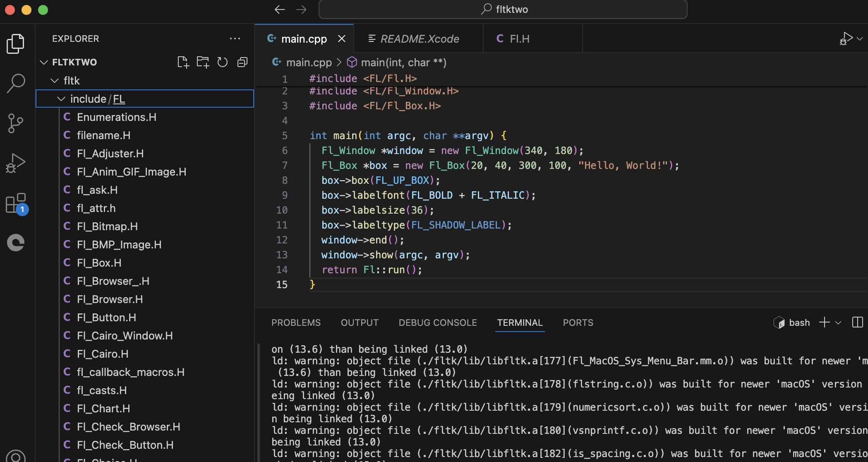The height and width of the screenshot is (462, 868).
Task: Open the OUTPUT panel tab
Action: pos(360,322)
